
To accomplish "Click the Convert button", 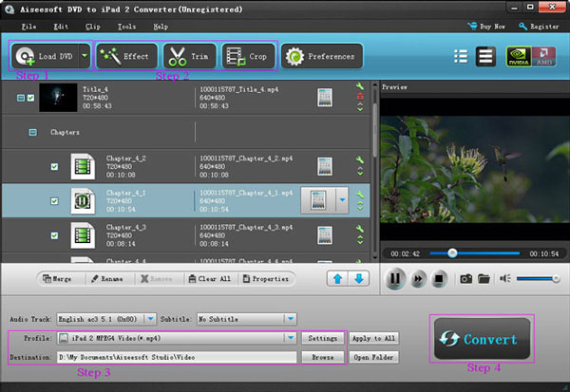I will [481, 339].
